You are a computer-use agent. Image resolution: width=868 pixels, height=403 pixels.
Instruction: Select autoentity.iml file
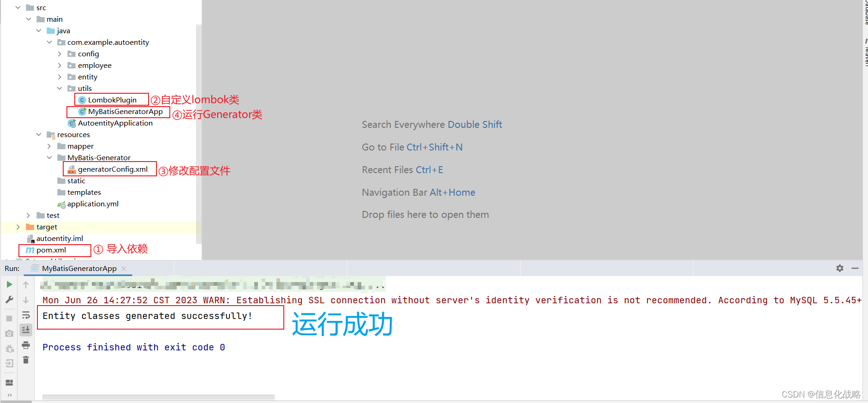click(60, 238)
